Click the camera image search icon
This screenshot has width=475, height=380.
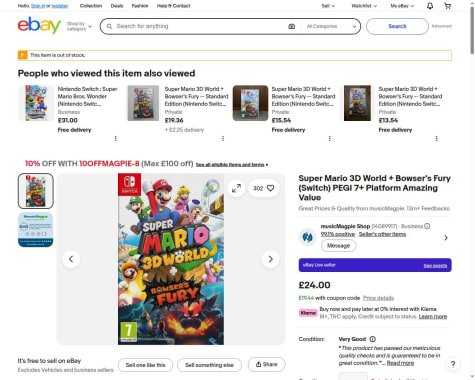click(x=292, y=26)
